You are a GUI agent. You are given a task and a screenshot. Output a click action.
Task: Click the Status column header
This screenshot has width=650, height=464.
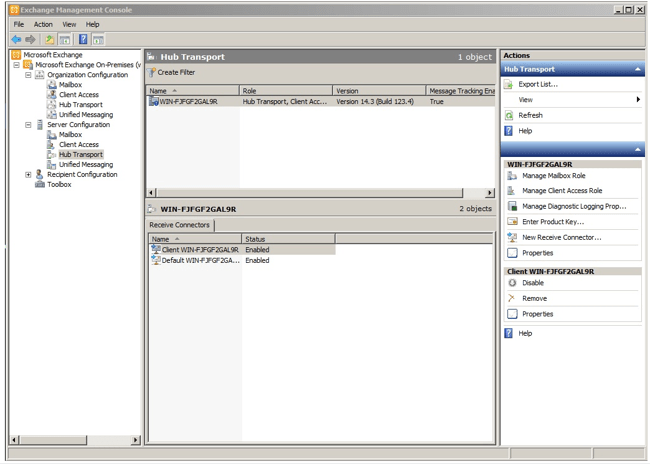(x=288, y=239)
